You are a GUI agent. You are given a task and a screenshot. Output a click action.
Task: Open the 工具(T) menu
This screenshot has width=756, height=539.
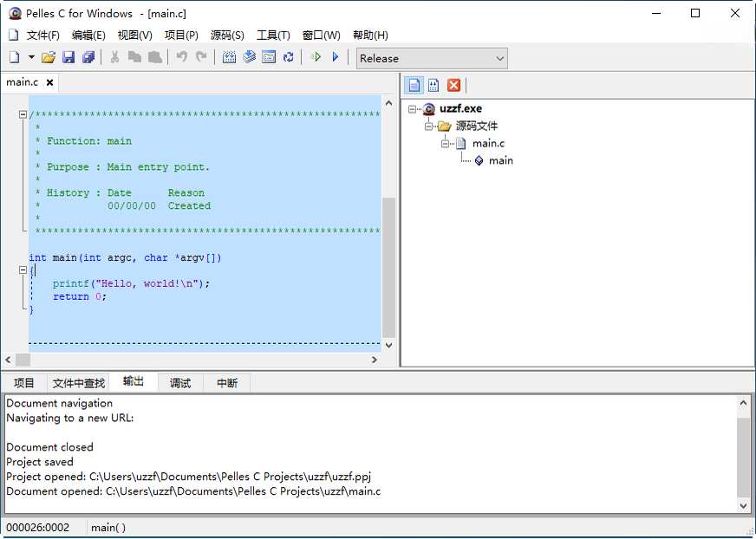273,36
